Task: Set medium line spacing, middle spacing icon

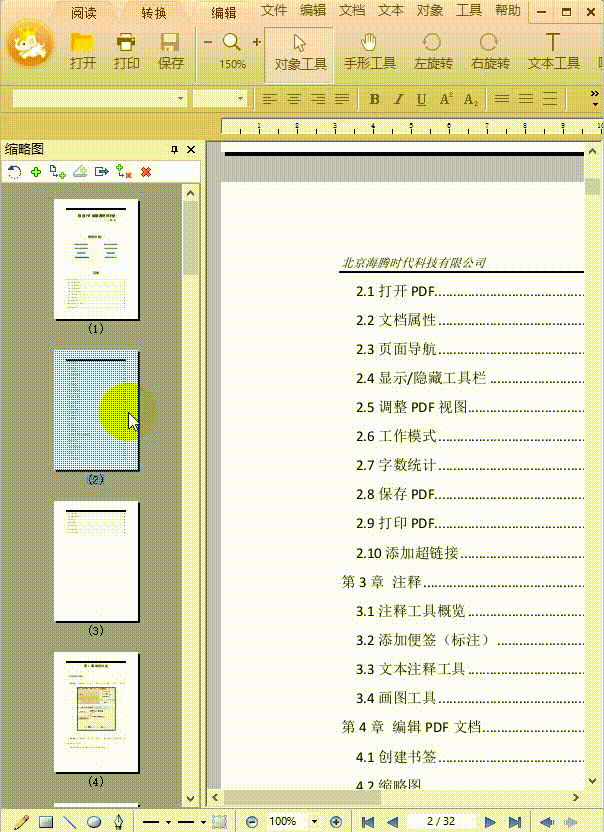Action: [525, 99]
